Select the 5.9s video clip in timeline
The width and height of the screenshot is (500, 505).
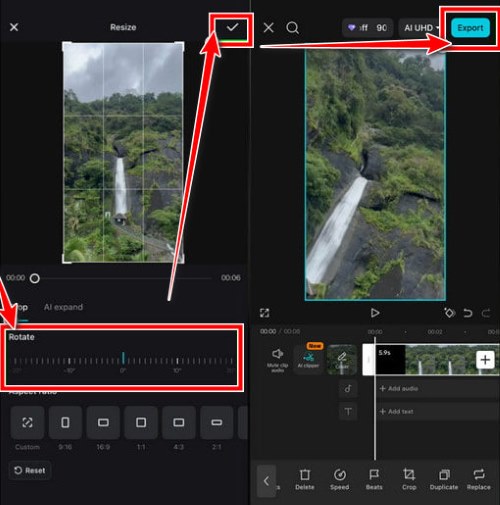coord(437,360)
